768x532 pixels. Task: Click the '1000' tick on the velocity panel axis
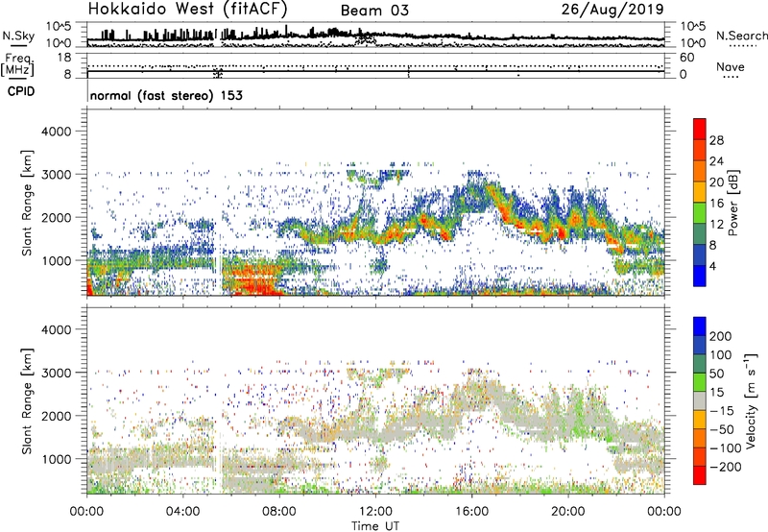[56, 459]
